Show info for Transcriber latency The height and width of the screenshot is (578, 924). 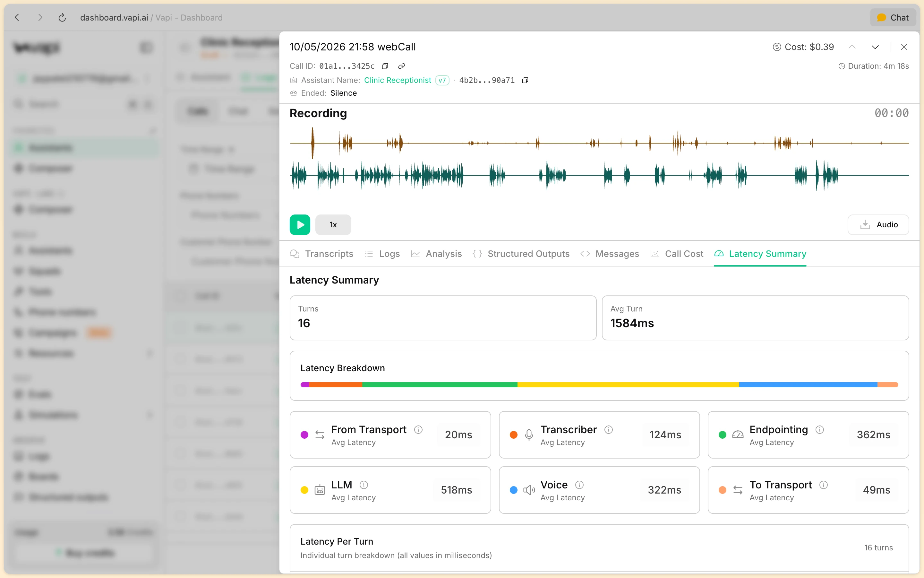pos(609,430)
